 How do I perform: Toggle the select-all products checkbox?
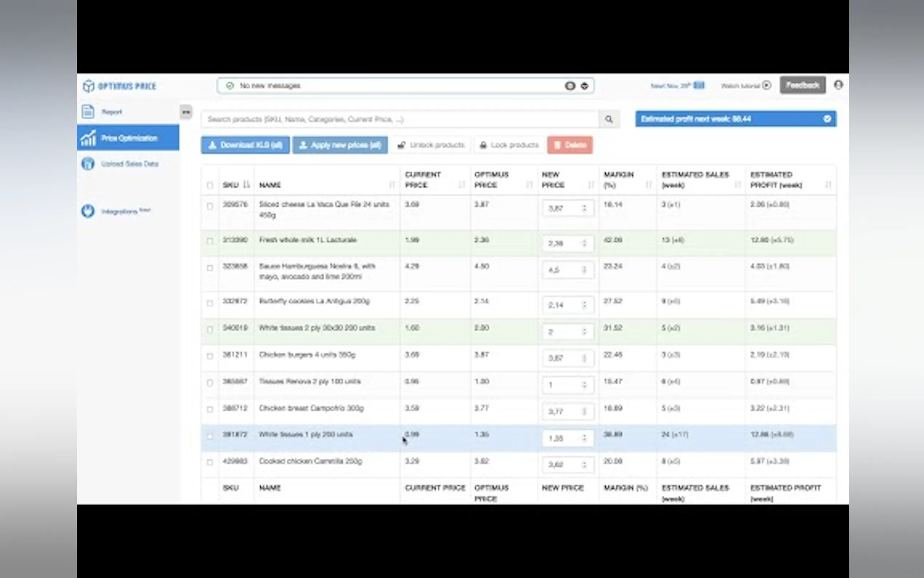(210, 185)
